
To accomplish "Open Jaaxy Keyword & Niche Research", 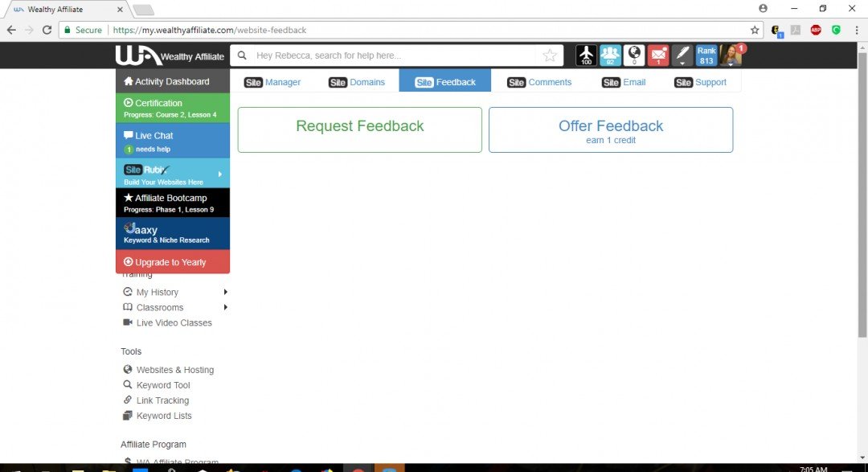I will click(173, 233).
